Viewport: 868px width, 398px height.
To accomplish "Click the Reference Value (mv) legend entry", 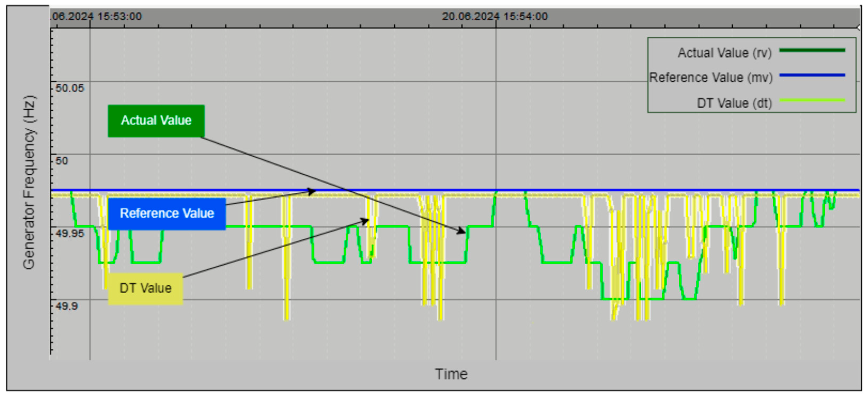I will click(711, 77).
